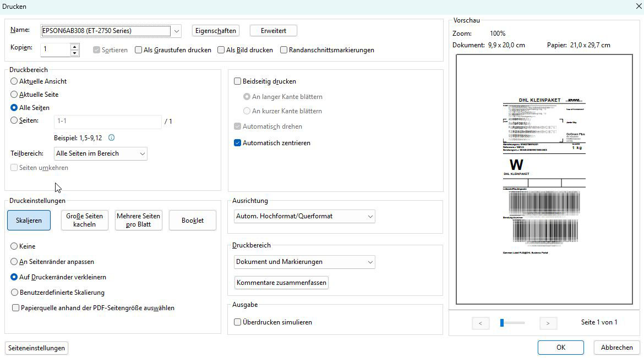Click the 'Seite 1 von 1' text
Screen dimensions: 644x358
(599, 322)
